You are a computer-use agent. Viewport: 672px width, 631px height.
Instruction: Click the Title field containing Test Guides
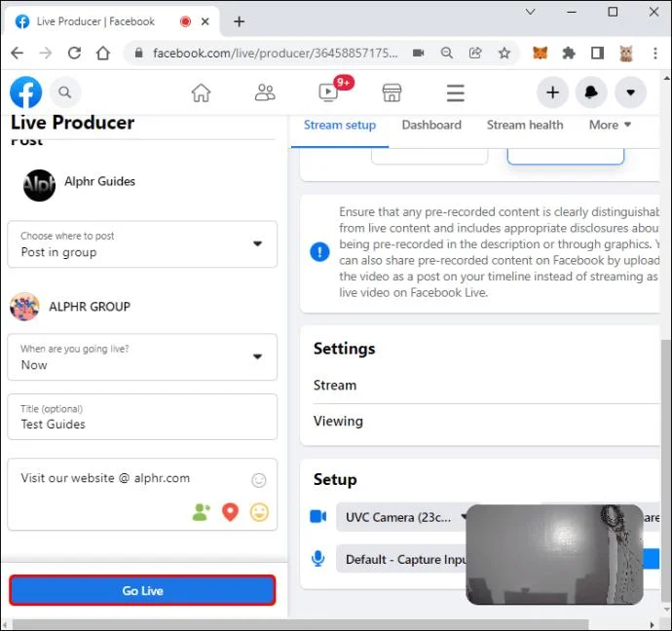click(x=142, y=417)
